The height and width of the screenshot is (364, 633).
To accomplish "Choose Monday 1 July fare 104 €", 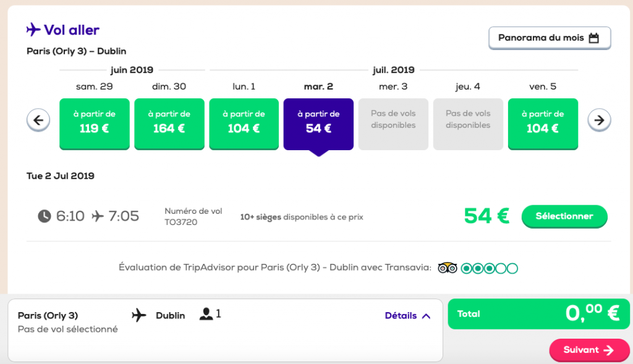I will point(244,124).
